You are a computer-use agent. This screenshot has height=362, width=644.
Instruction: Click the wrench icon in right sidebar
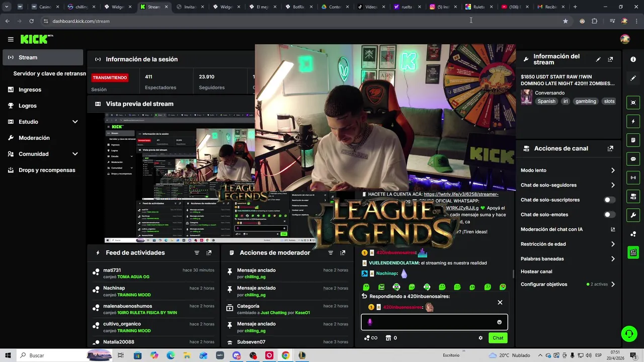[633, 215]
